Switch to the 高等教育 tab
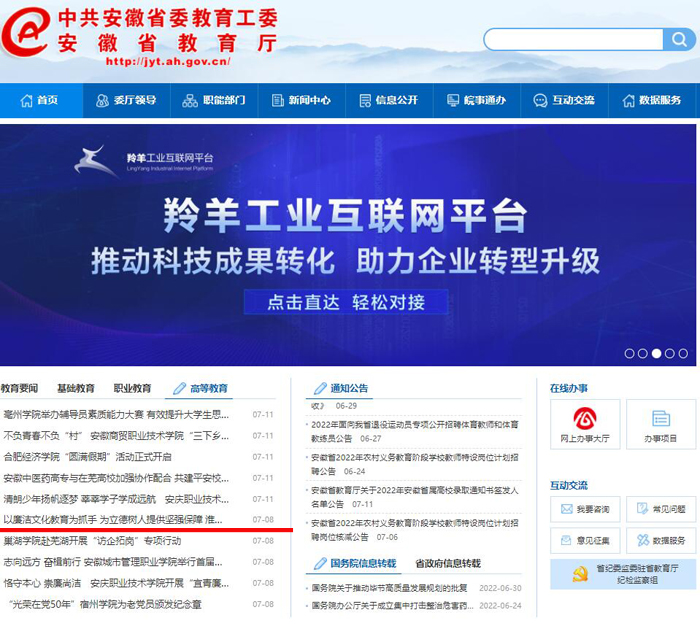Image resolution: width=700 pixels, height=626 pixels. point(209,388)
